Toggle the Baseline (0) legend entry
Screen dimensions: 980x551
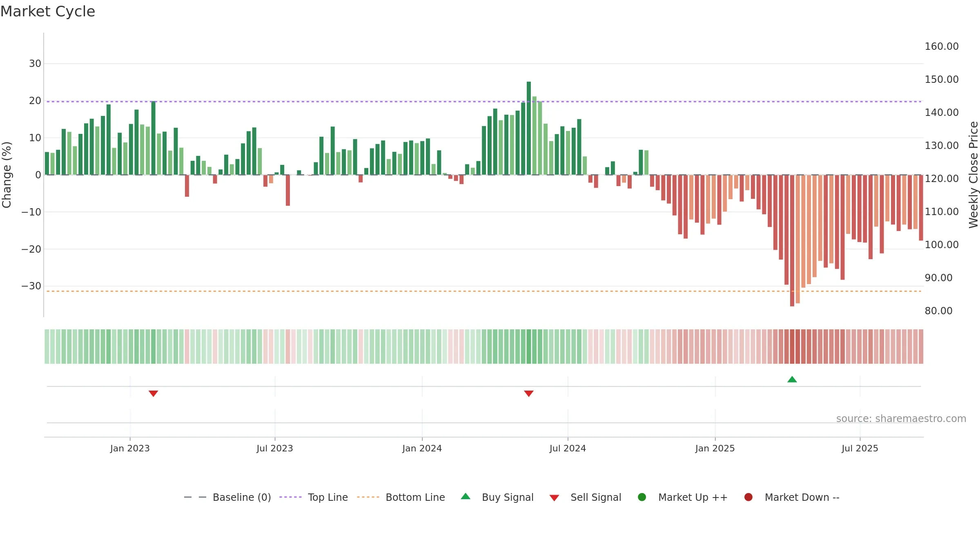(227, 497)
